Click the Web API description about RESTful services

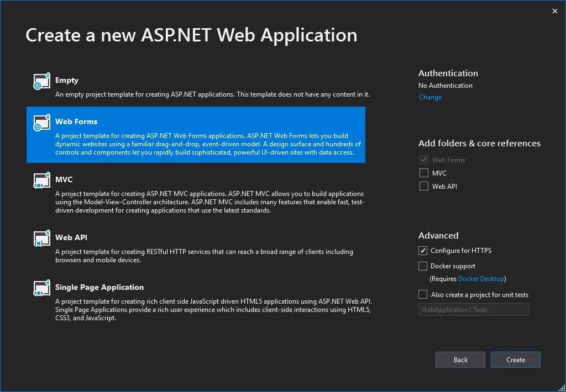tap(204, 256)
